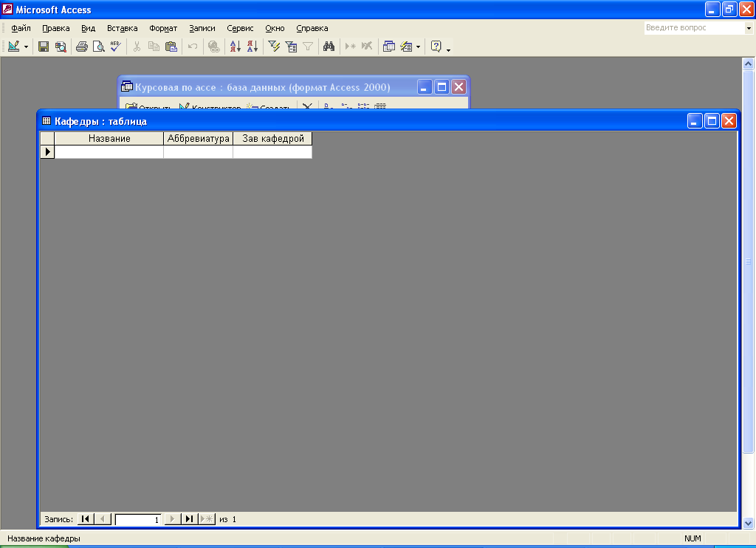This screenshot has height=548, width=756.
Task: Run spelling check icon
Action: [x=116, y=47]
